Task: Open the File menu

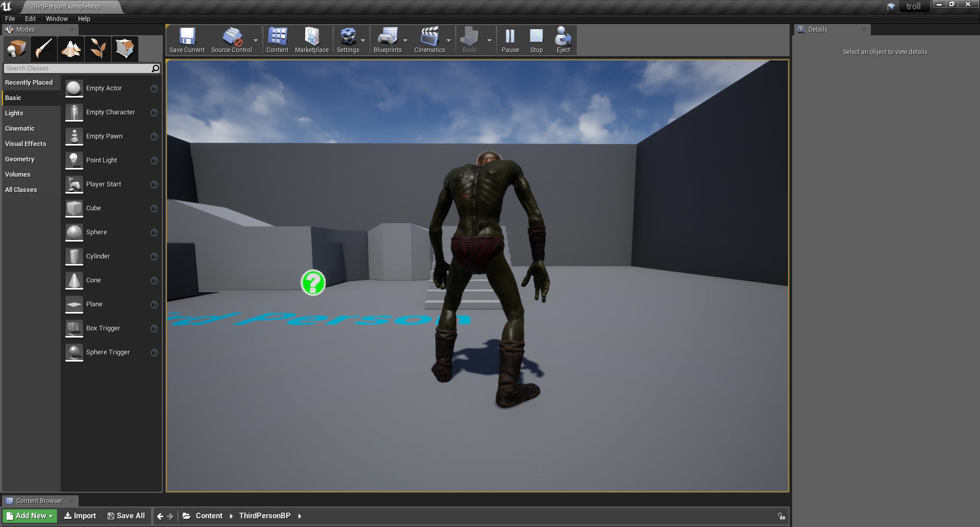Action: (x=10, y=19)
